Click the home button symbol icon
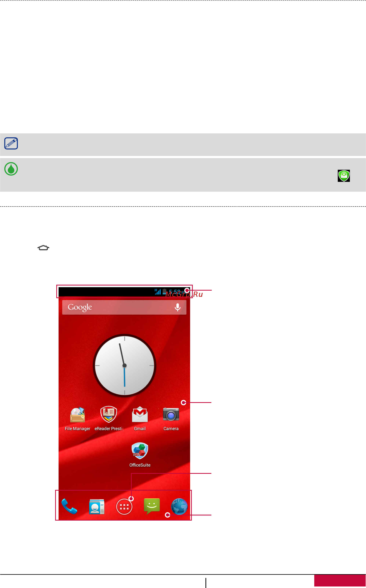Image resolution: width=366 pixels, height=588 pixels. pos(43,248)
